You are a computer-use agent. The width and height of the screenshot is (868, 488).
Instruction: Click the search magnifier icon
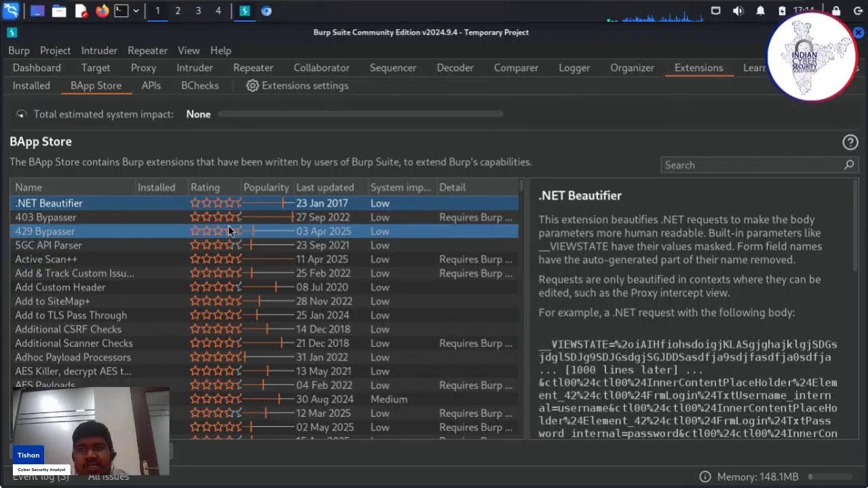pos(849,165)
